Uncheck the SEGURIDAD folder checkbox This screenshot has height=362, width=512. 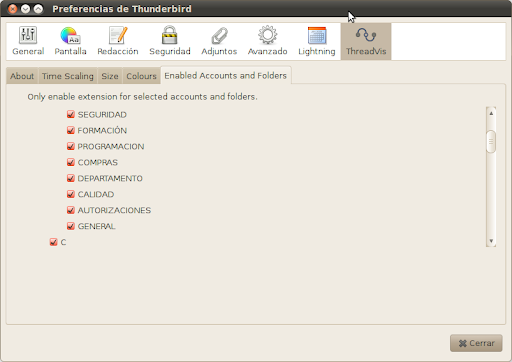click(71, 114)
